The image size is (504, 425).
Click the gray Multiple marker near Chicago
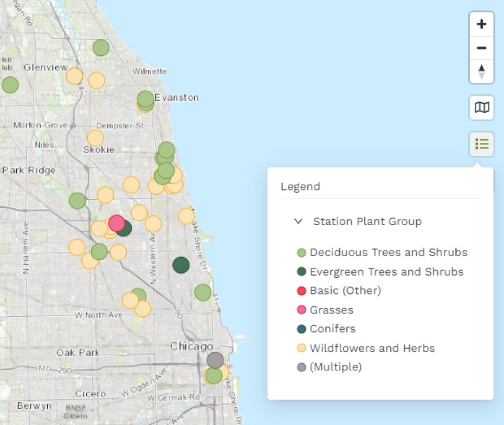pyautogui.click(x=215, y=360)
